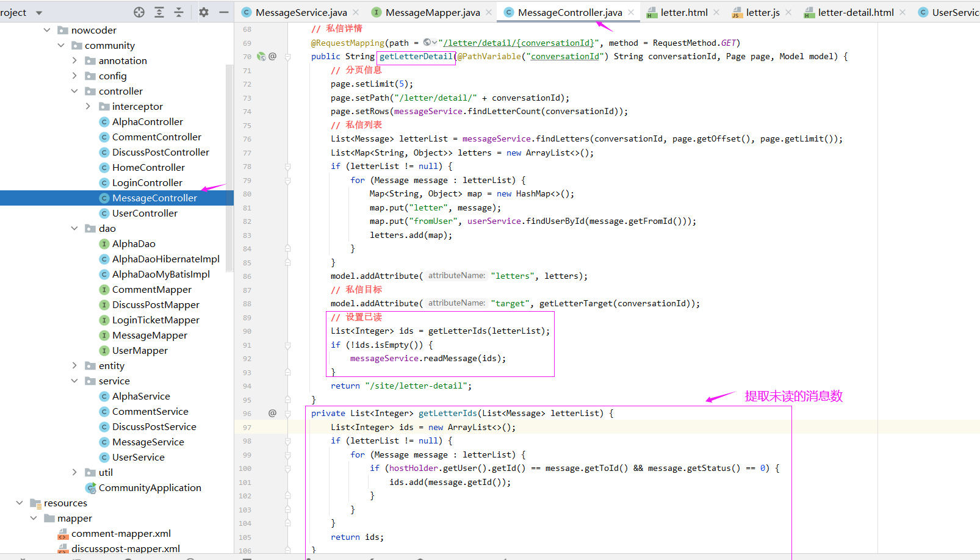Click the project tree vertical scrollbar
The height and width of the screenshot is (560, 980).
tap(229, 168)
